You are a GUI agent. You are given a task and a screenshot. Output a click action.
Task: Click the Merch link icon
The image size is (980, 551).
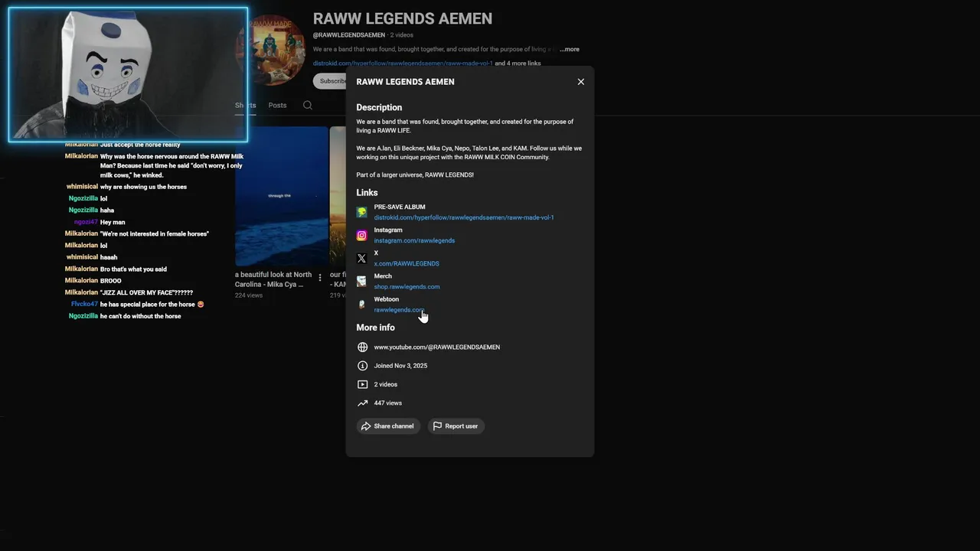pyautogui.click(x=362, y=282)
